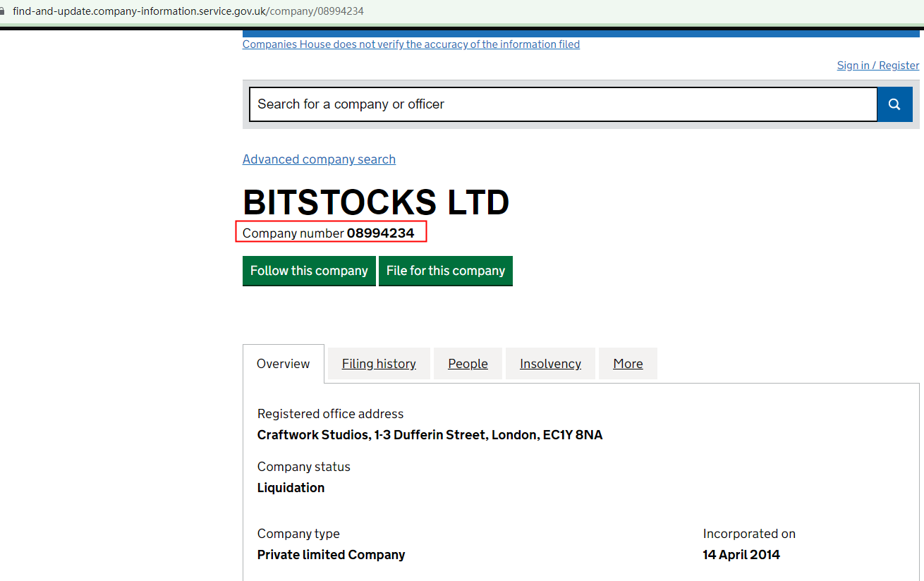Click the padlock icon in address bar
Image resolution: width=924 pixels, height=581 pixels.
click(2, 11)
